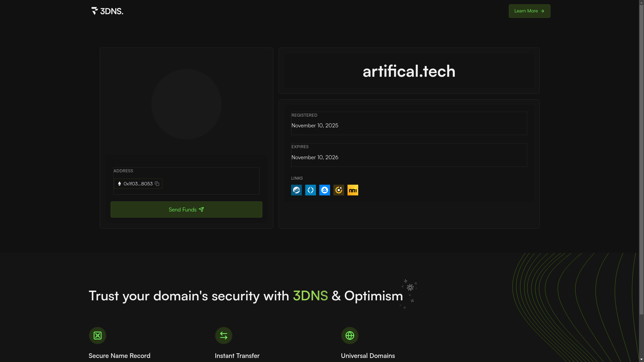Viewport: 644px width, 362px height.
Task: Click the Secure Name Record heading
Action: coord(119,356)
